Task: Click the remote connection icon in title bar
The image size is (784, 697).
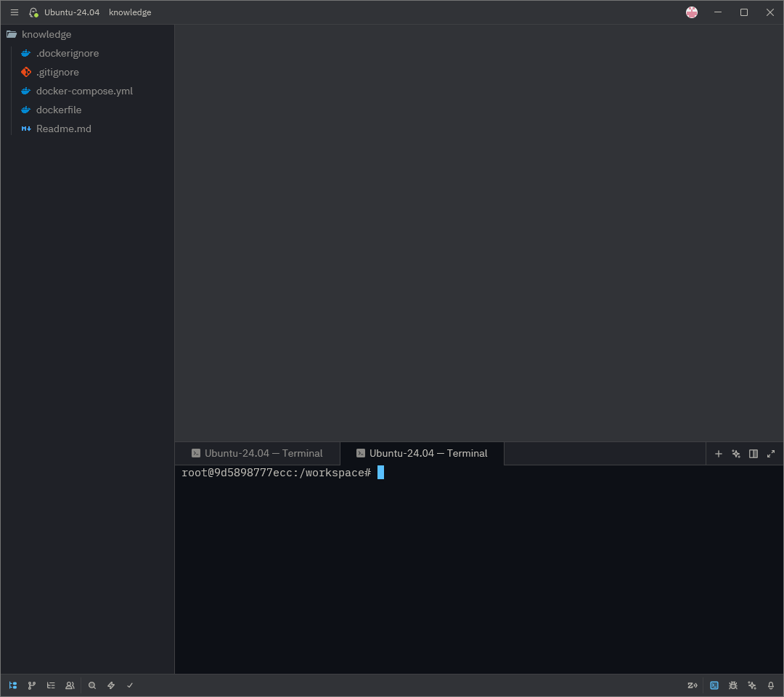Action: click(x=33, y=12)
